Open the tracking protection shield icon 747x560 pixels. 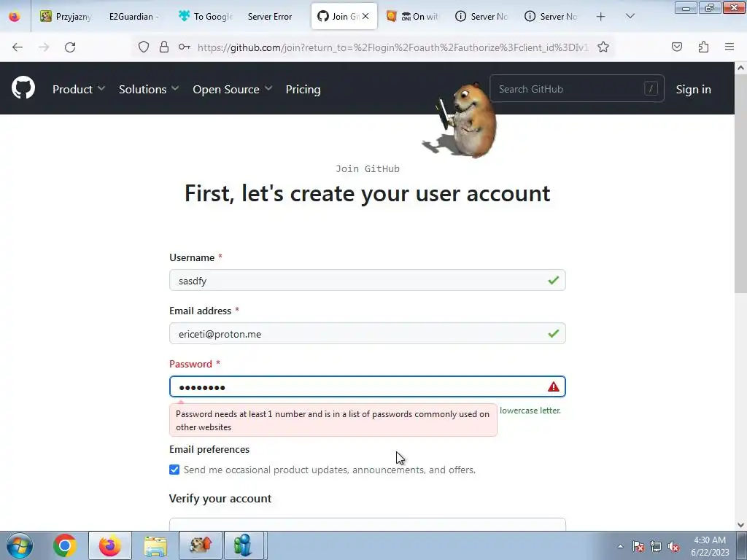click(x=144, y=47)
